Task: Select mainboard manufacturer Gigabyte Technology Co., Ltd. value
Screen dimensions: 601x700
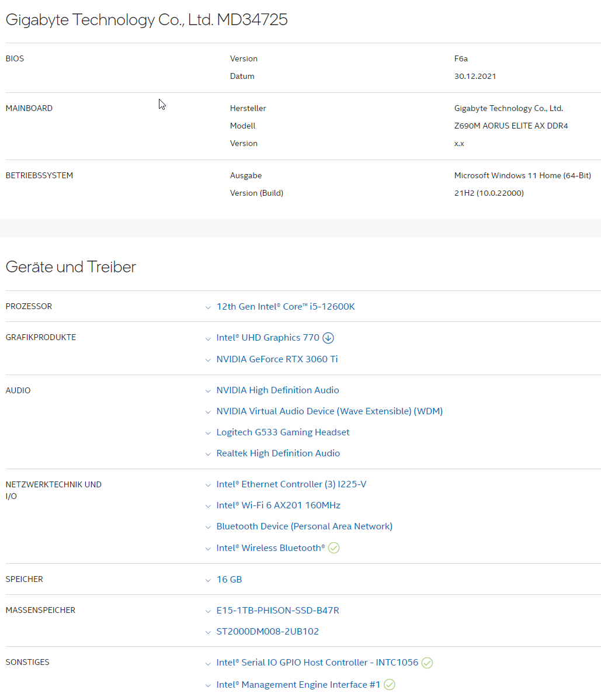Action: (509, 109)
